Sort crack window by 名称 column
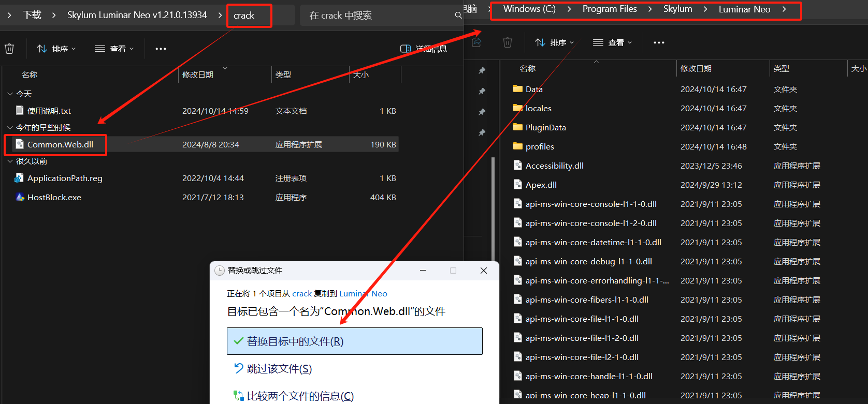 click(30, 75)
